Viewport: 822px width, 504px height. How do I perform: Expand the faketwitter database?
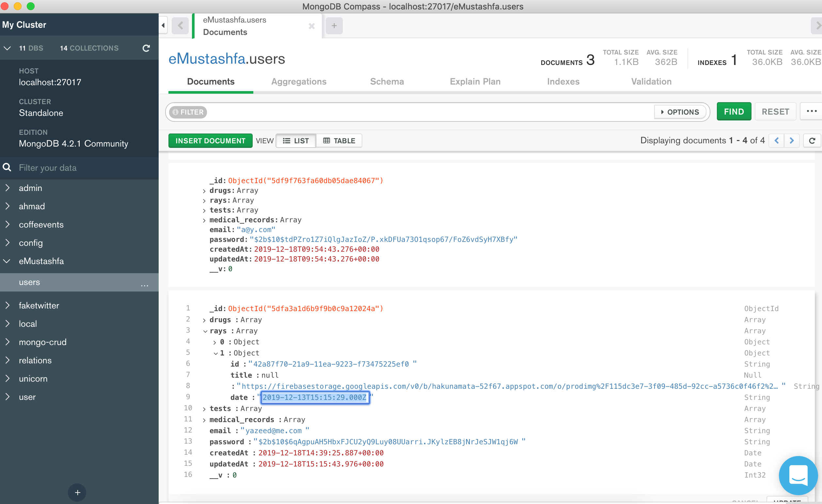coord(7,305)
